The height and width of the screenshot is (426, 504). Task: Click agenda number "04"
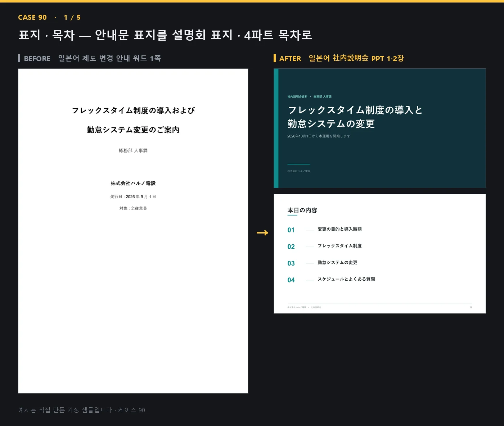[291, 280]
